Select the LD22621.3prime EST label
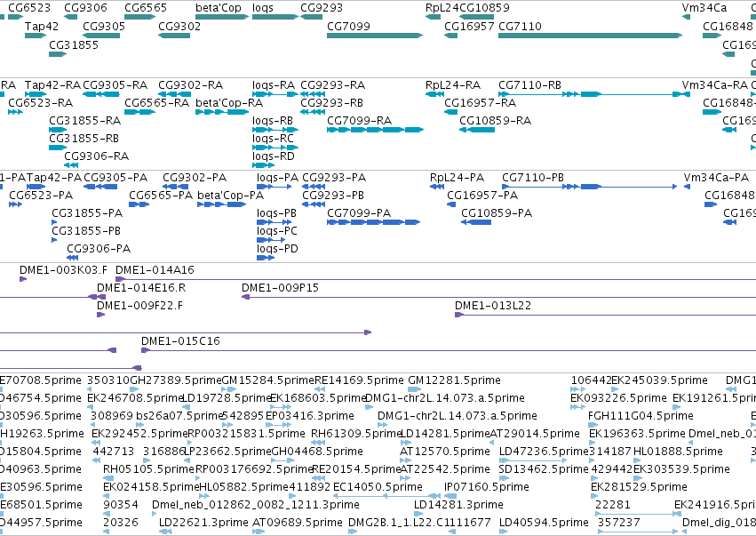The height and width of the screenshot is (536, 756). coord(204,523)
